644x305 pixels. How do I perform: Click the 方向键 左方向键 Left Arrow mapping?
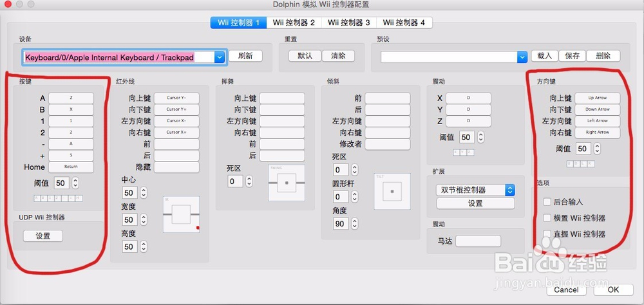pyautogui.click(x=597, y=121)
